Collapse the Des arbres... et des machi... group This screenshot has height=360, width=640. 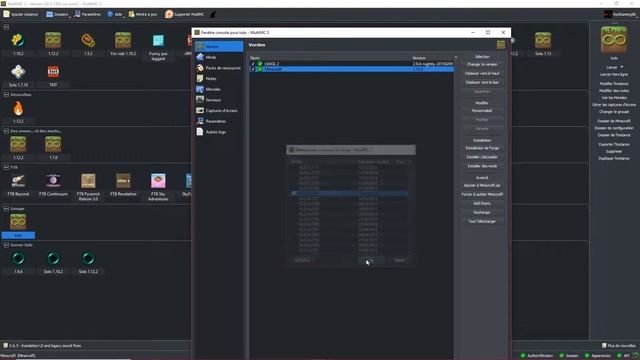(6, 131)
